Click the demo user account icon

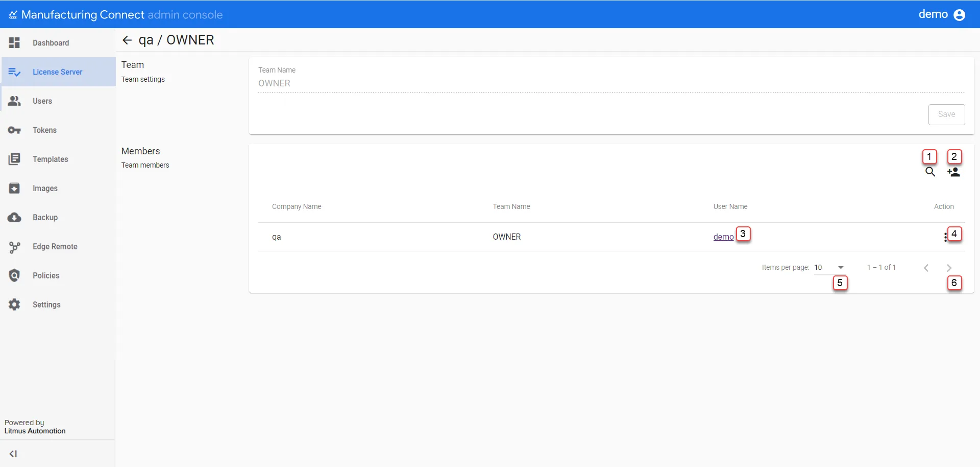(960, 15)
